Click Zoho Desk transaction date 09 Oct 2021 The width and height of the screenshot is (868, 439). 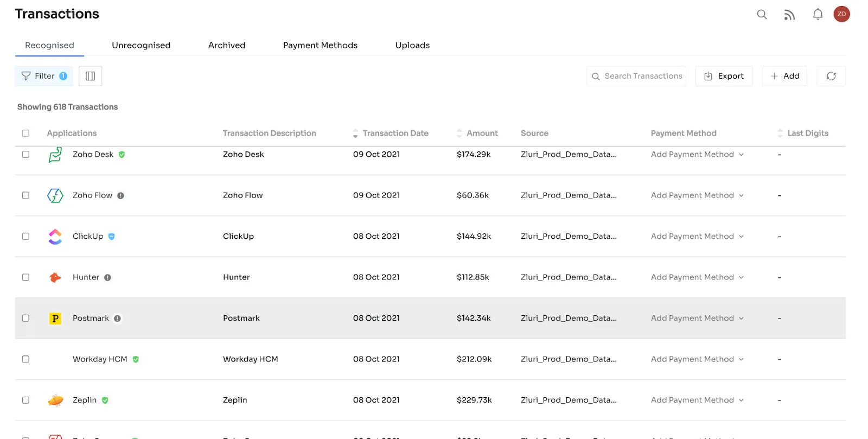[x=376, y=155]
